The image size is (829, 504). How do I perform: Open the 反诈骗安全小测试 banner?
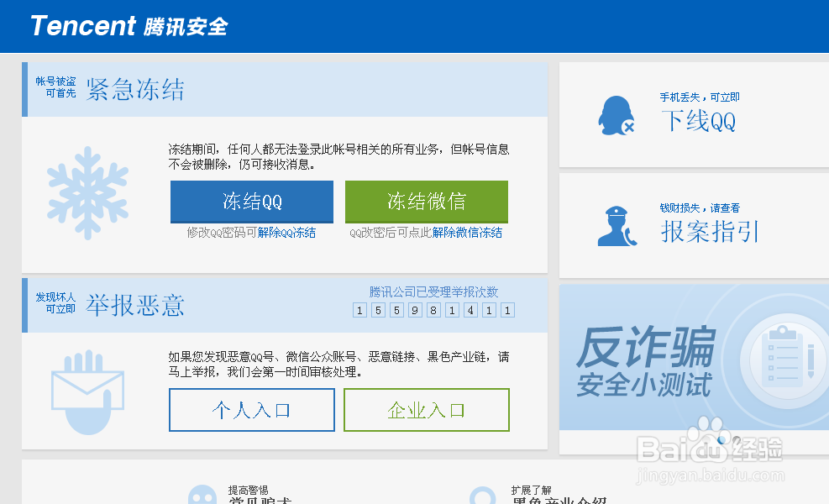694,357
